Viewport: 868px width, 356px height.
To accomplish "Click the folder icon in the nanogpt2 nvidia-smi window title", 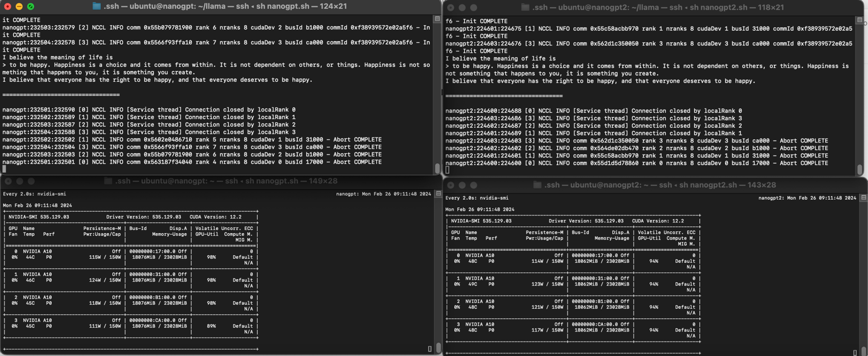I will tap(537, 185).
